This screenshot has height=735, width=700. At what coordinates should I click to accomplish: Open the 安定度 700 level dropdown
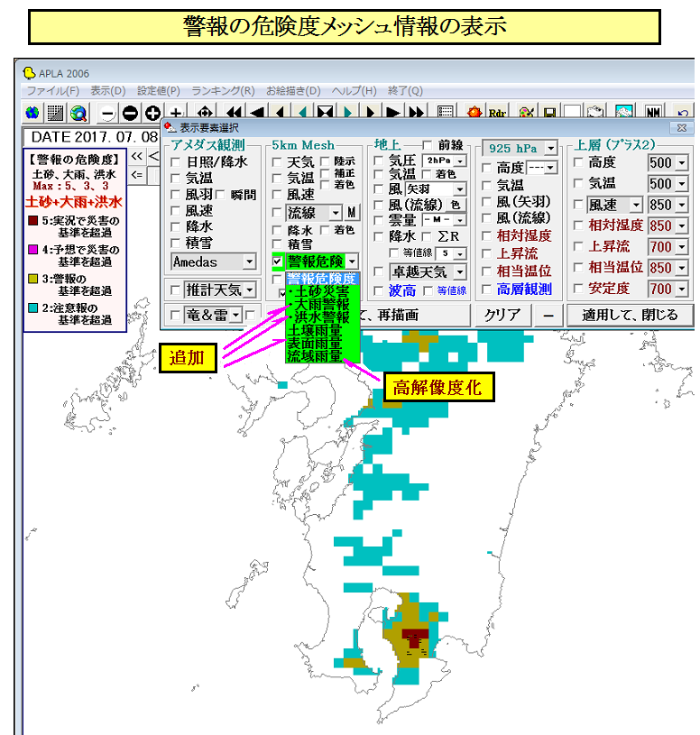tap(682, 289)
